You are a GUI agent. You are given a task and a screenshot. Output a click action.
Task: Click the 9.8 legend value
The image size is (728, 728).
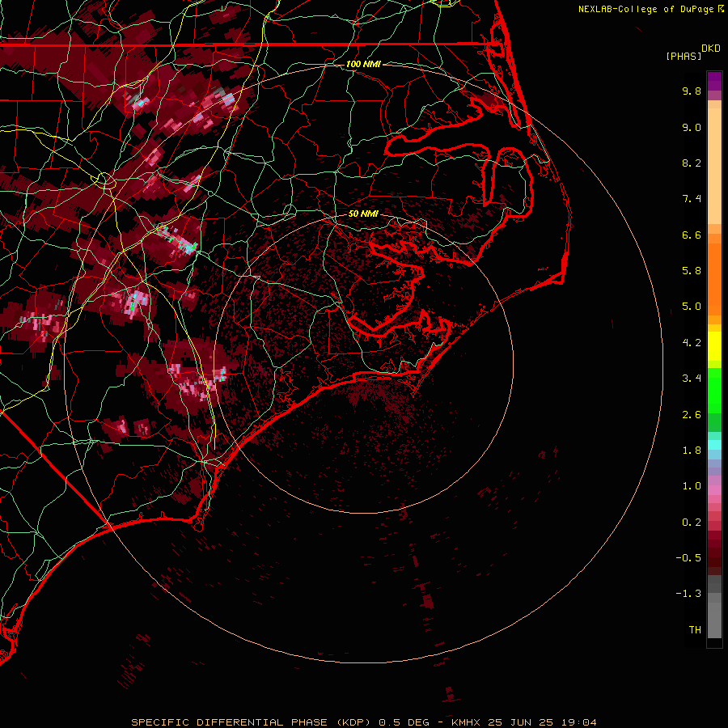click(x=692, y=91)
